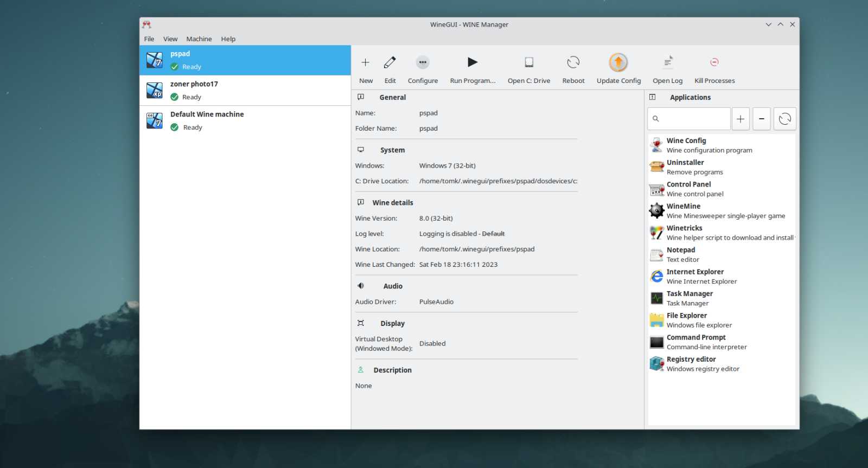Open the View menu
Image resolution: width=868 pixels, height=468 pixels.
tap(170, 39)
